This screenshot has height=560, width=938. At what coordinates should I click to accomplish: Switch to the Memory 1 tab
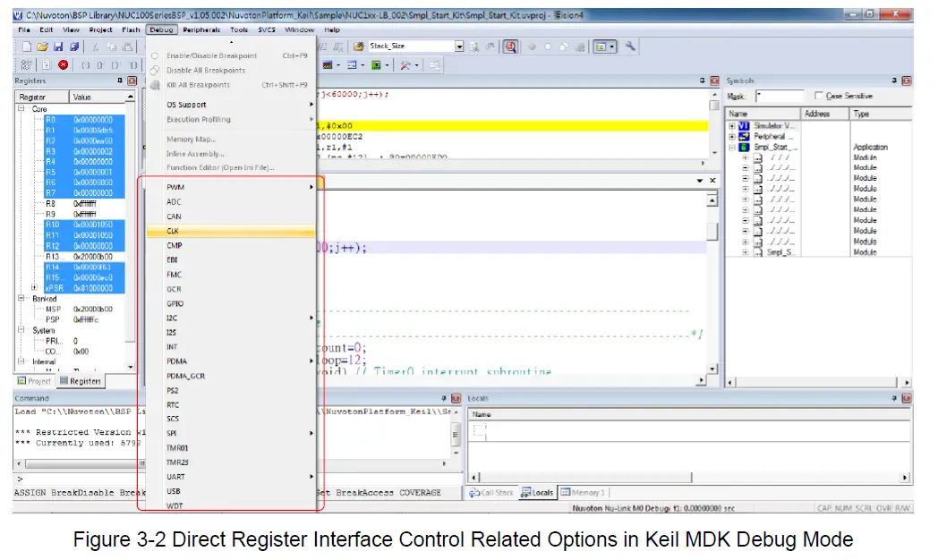(x=582, y=492)
